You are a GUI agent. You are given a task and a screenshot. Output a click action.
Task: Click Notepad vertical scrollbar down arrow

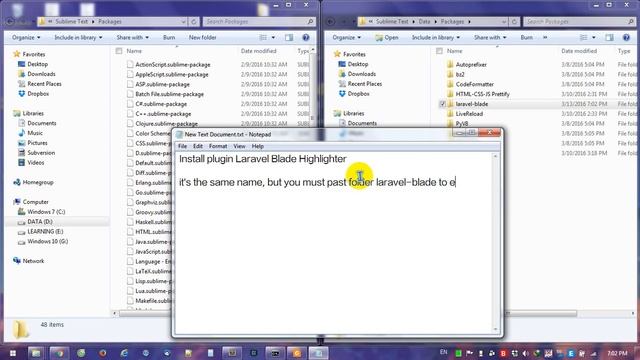point(496,329)
